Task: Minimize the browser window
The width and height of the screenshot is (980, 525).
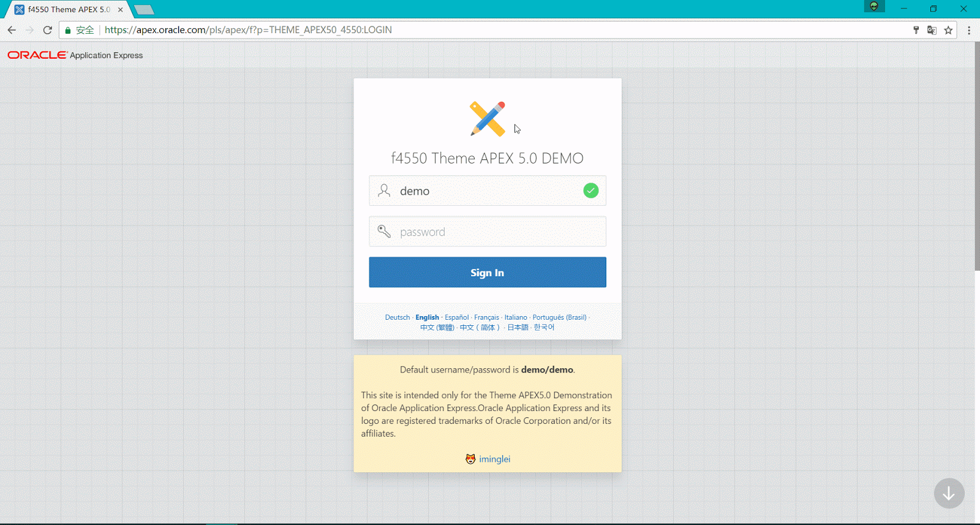Action: click(903, 9)
